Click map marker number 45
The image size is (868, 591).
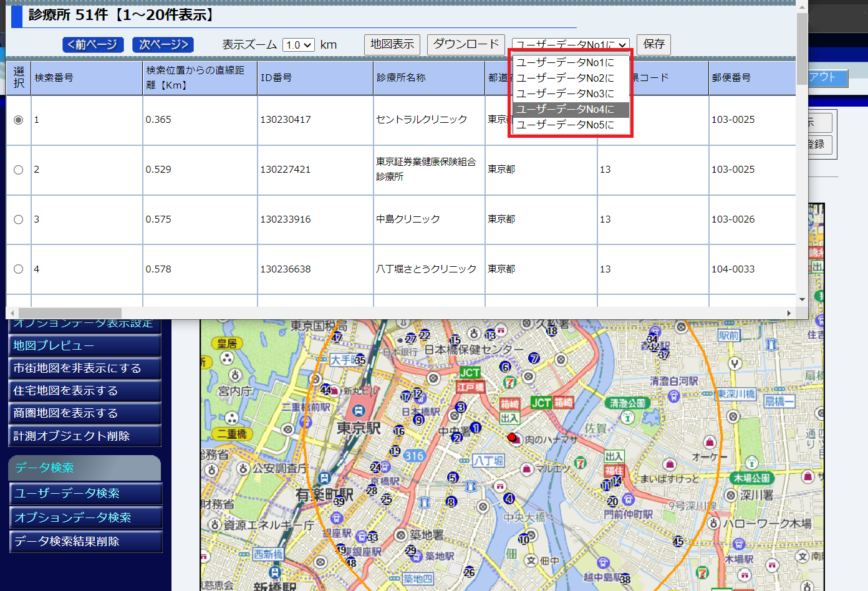click(678, 542)
